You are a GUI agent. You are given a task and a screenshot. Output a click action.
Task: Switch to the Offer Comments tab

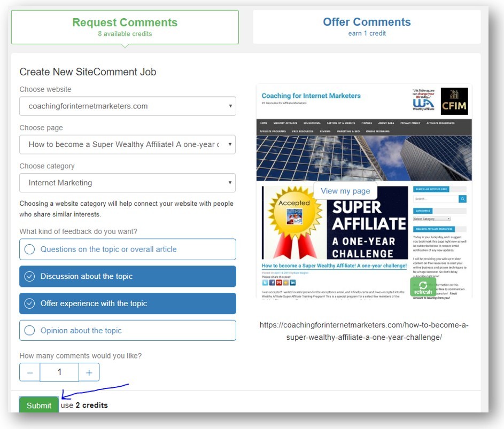tap(367, 27)
